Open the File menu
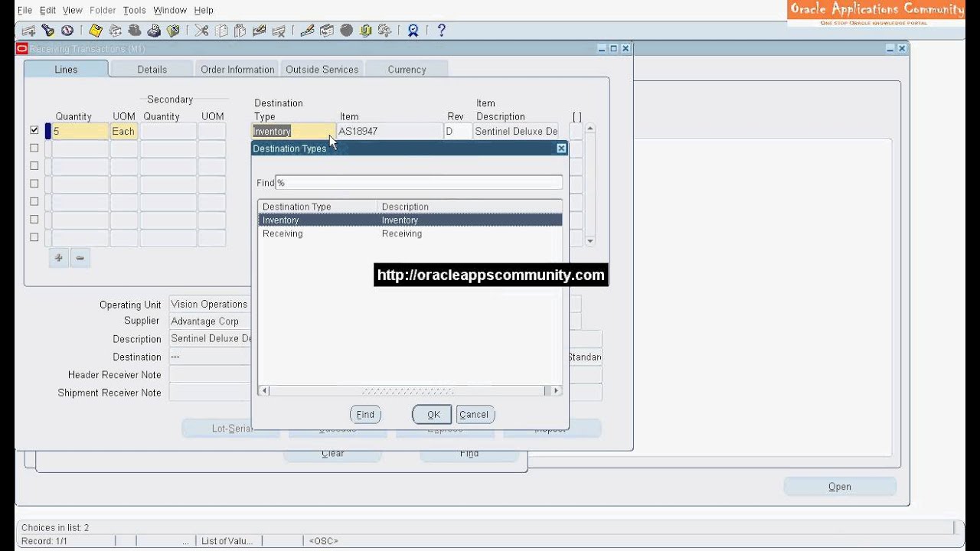The image size is (980, 551). point(24,10)
